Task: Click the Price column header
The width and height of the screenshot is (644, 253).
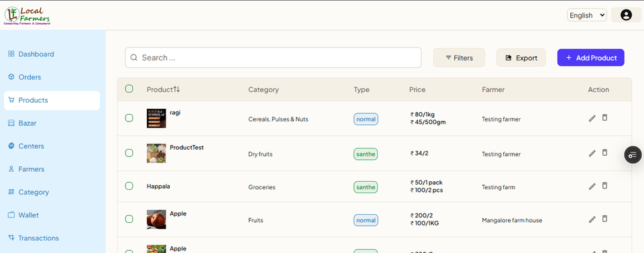Action: click(x=417, y=89)
